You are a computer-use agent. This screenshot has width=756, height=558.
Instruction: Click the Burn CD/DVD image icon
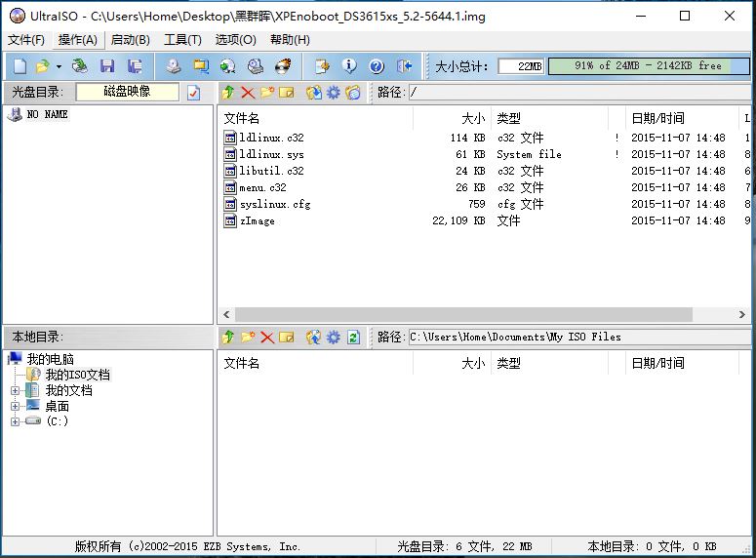pos(283,66)
